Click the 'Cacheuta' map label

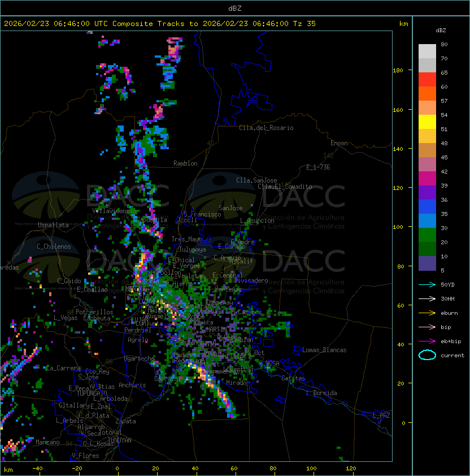[97, 318]
